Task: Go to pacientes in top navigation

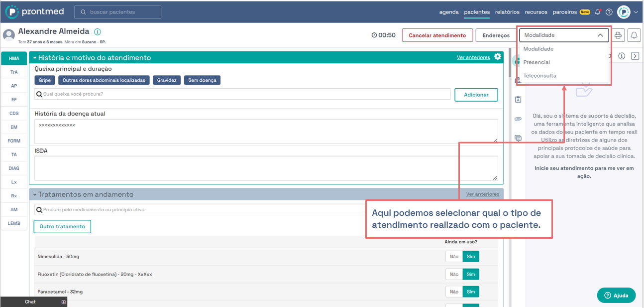Action: pos(477,12)
